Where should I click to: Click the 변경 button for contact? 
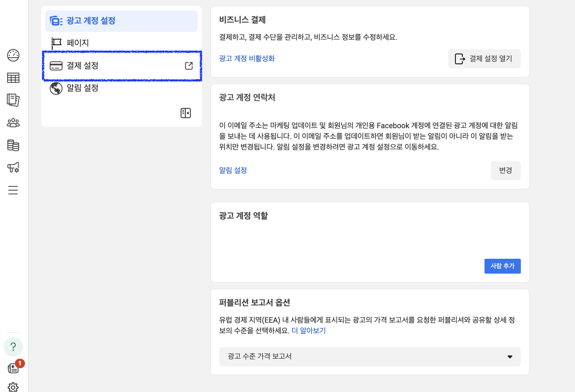point(505,170)
